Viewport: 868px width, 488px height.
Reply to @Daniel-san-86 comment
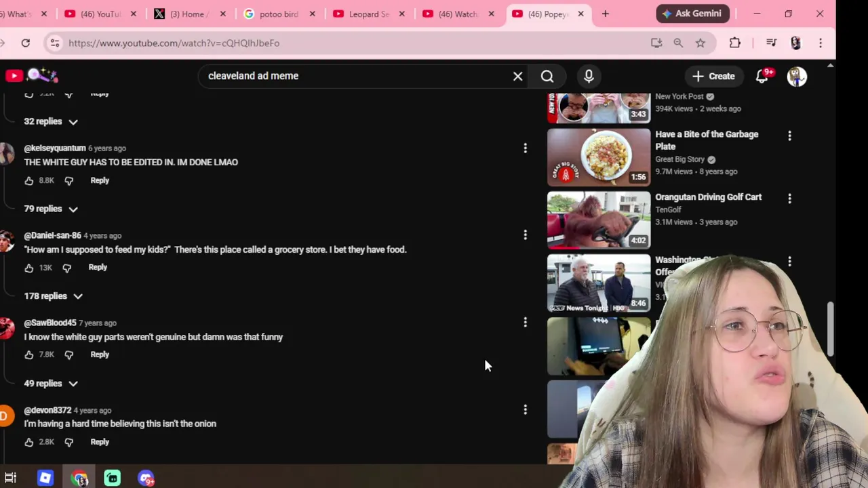pos(98,267)
